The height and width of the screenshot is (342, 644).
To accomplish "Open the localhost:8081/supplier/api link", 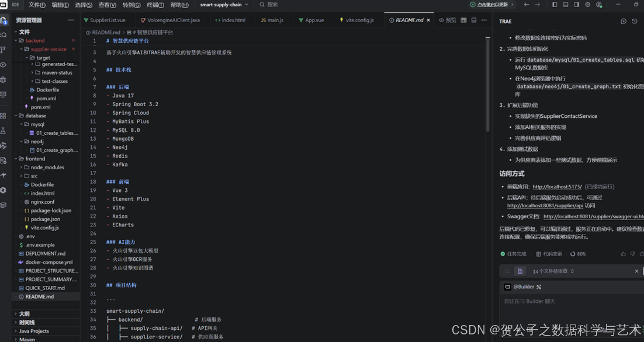I will pos(545,205).
